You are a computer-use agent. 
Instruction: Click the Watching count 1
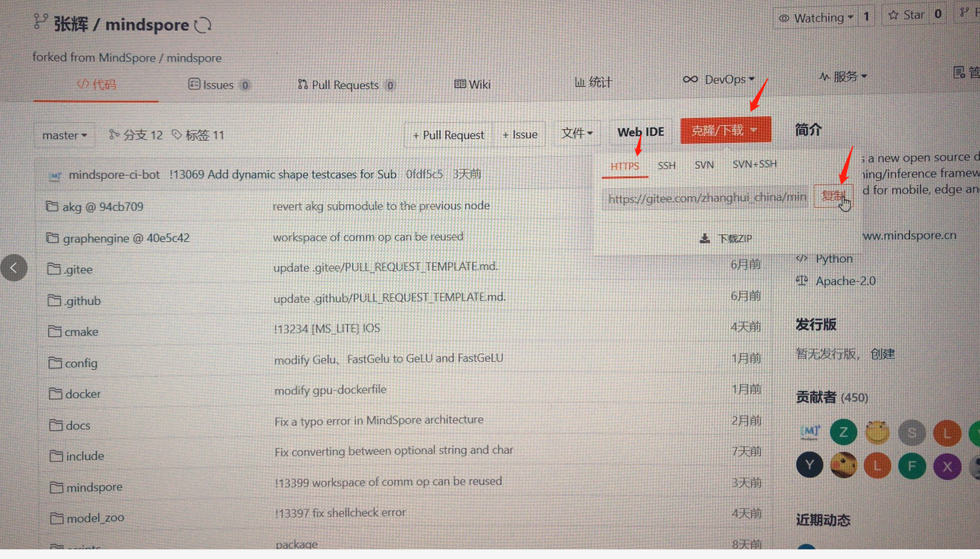click(867, 17)
